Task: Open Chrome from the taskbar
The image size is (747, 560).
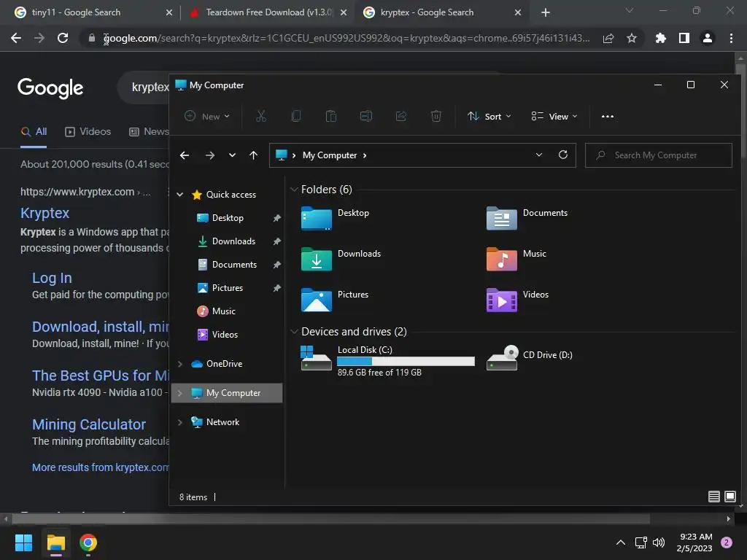Action: (88, 542)
